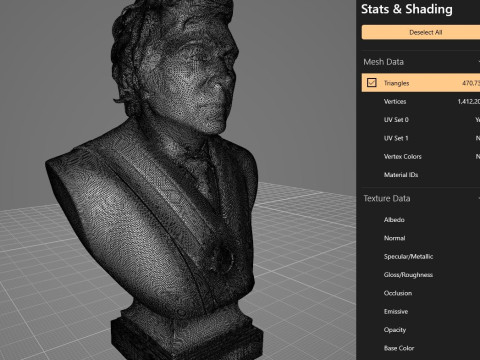Select the Material IDs row

[x=421, y=175]
